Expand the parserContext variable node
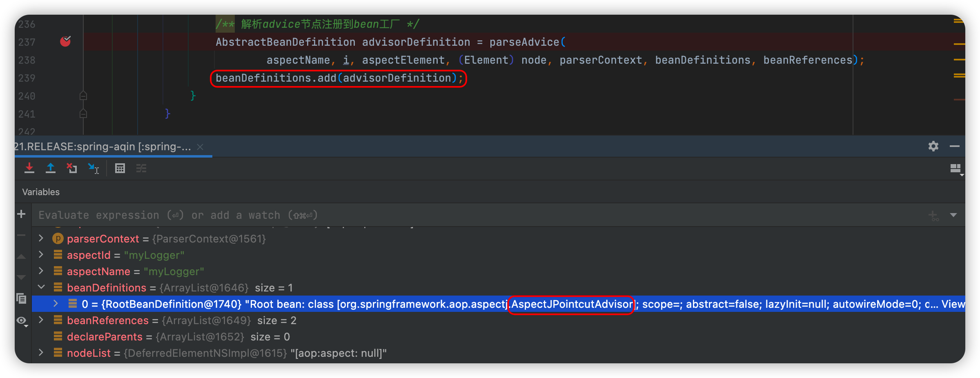980x378 pixels. [x=41, y=238]
